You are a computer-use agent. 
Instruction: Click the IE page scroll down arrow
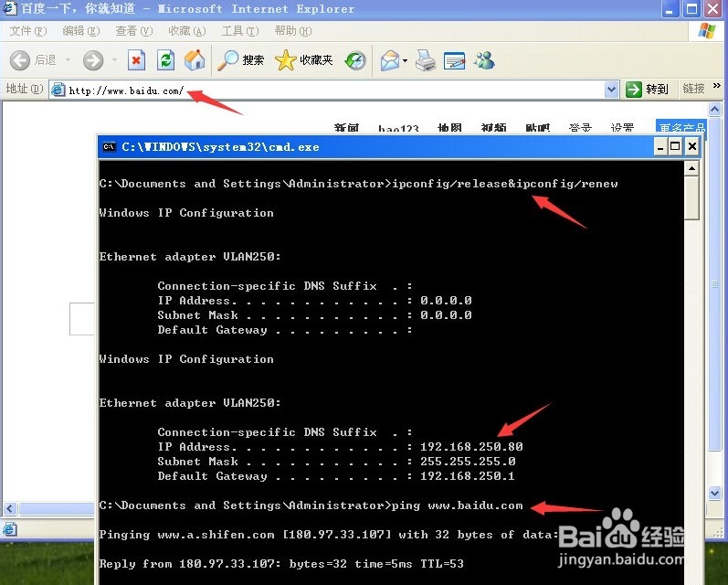[x=714, y=493]
